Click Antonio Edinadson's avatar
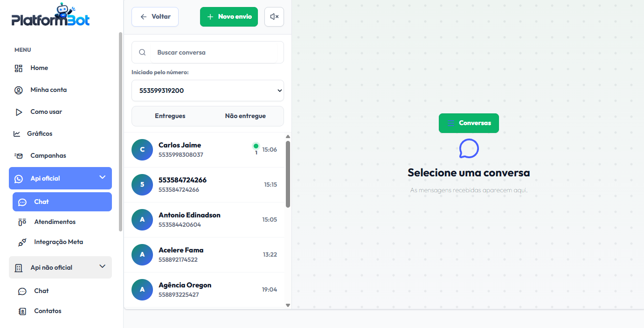The image size is (644, 328). coord(142,220)
